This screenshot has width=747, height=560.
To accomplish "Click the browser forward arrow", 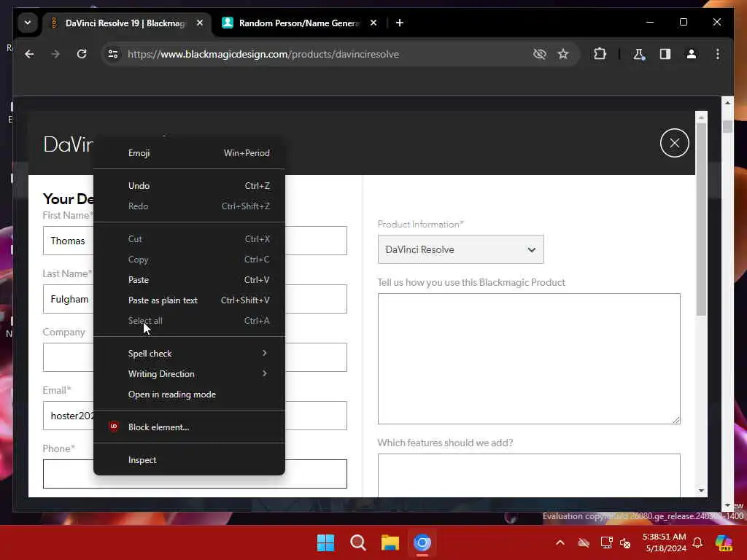I will point(55,54).
